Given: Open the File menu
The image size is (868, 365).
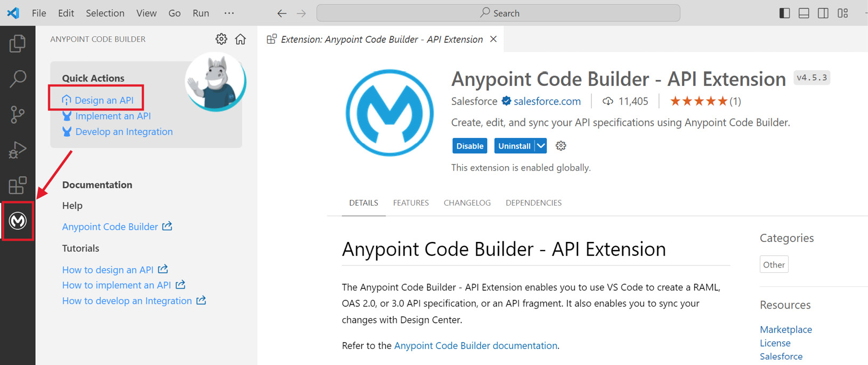Looking at the screenshot, I should [x=39, y=13].
